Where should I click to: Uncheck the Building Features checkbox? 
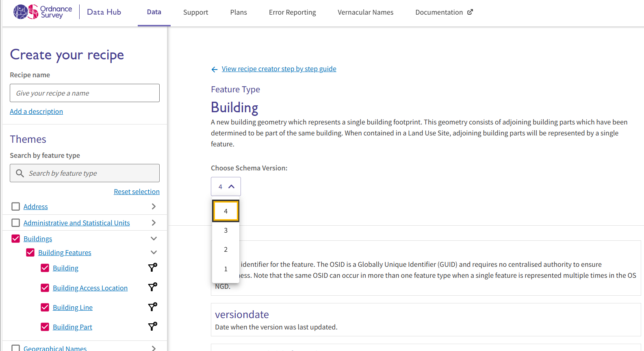[30, 253]
